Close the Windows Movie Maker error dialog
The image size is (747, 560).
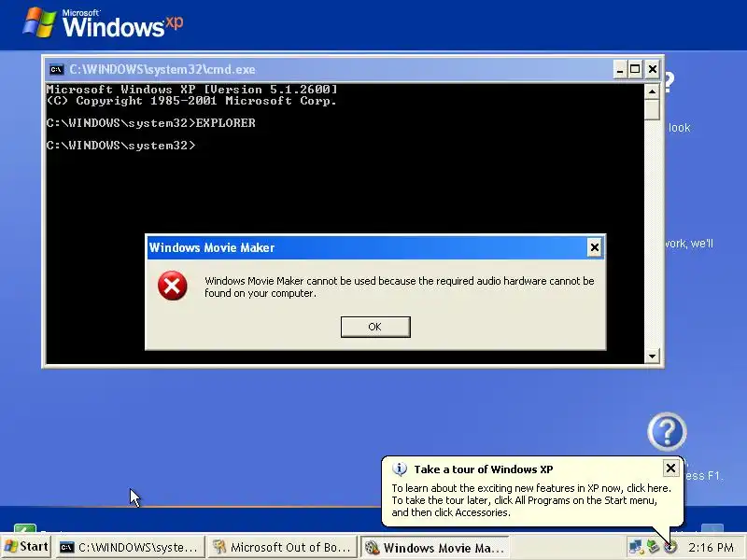pyautogui.click(x=594, y=247)
